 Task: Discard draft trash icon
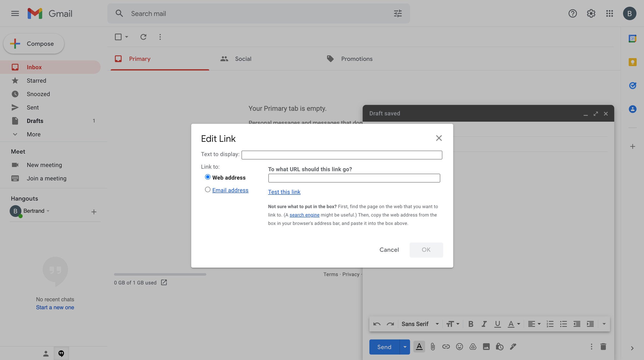[603, 347]
